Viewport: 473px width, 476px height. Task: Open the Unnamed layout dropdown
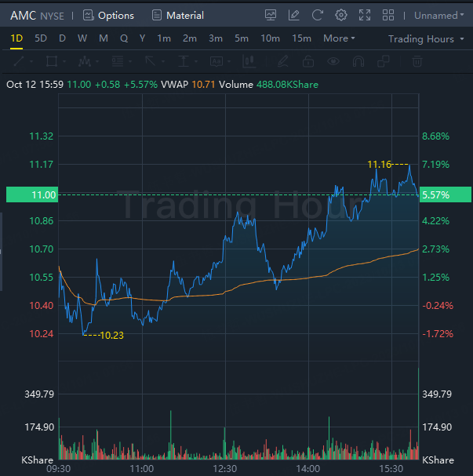coord(439,15)
